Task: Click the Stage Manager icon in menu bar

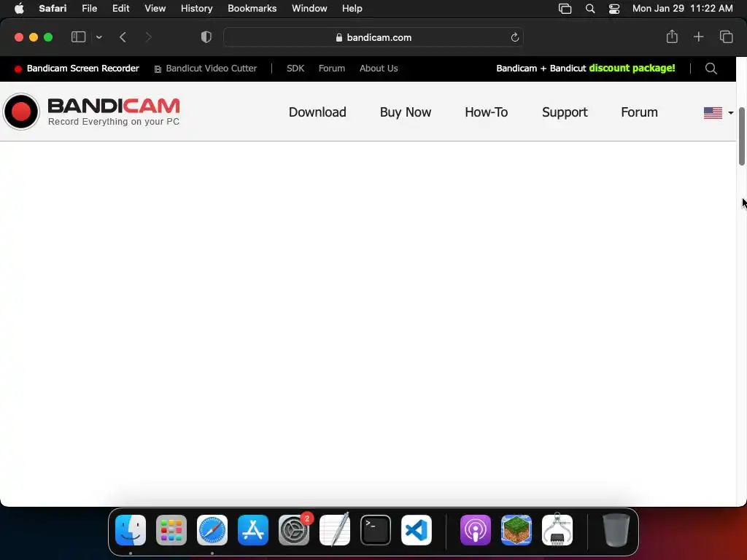Action: pos(565,9)
